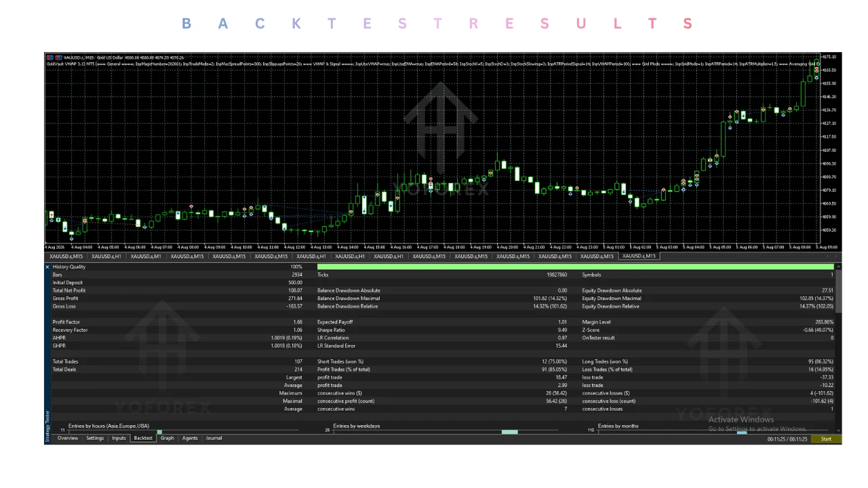
Task: Click the Balance Drawdown Absolute label
Action: [349, 291]
